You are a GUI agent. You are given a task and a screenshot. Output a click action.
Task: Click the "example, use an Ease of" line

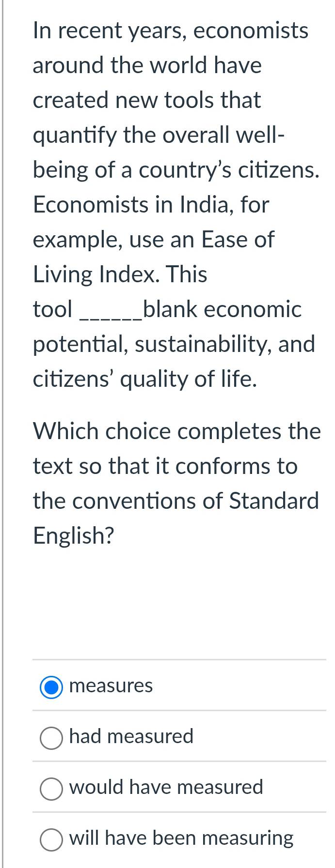click(x=153, y=240)
